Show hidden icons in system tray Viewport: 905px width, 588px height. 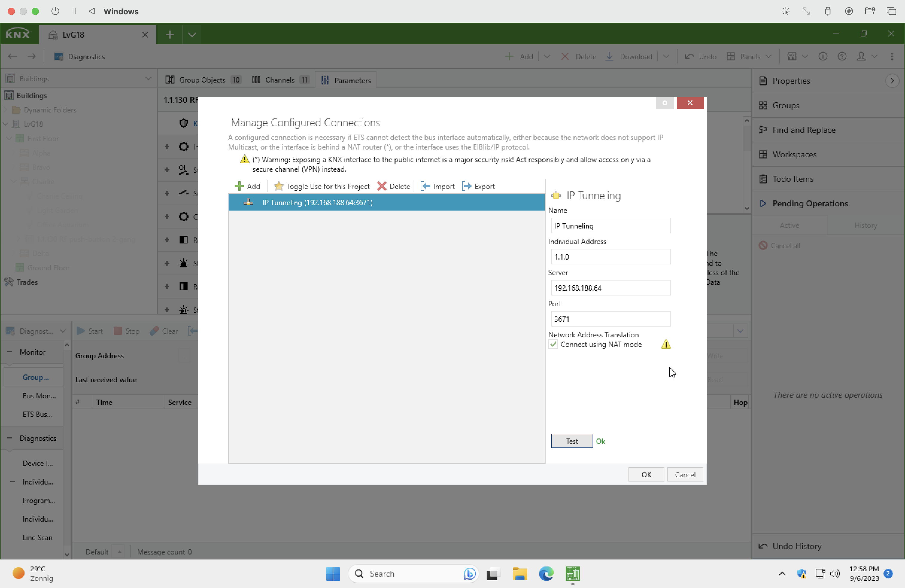(782, 574)
